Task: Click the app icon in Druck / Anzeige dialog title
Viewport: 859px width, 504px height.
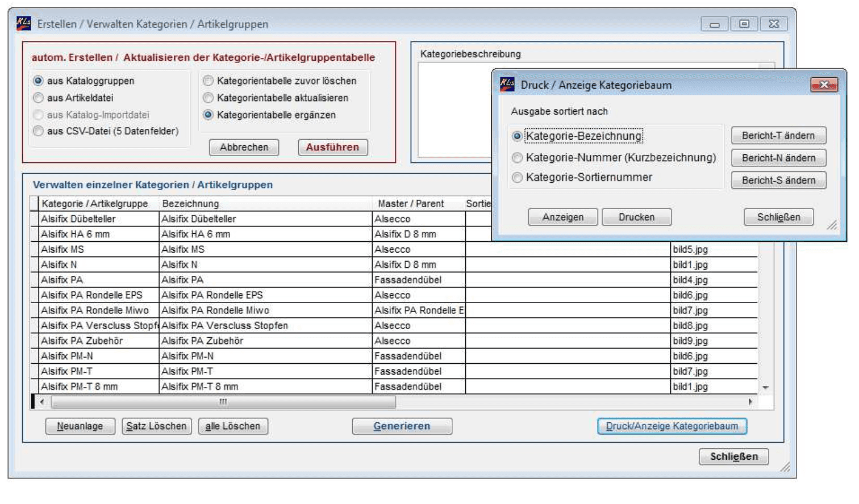Action: [507, 84]
